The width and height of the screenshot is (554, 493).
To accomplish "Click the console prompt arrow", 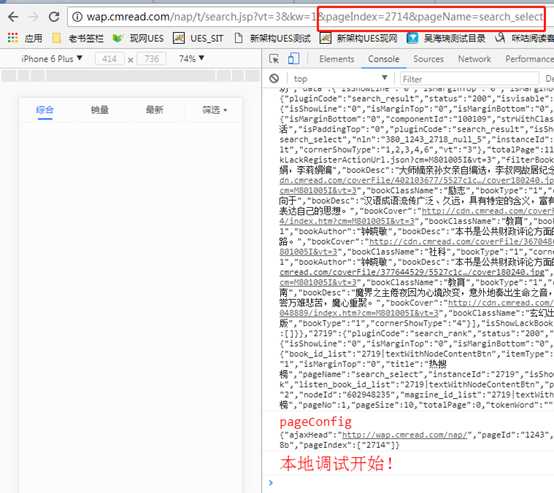I will pos(271,482).
